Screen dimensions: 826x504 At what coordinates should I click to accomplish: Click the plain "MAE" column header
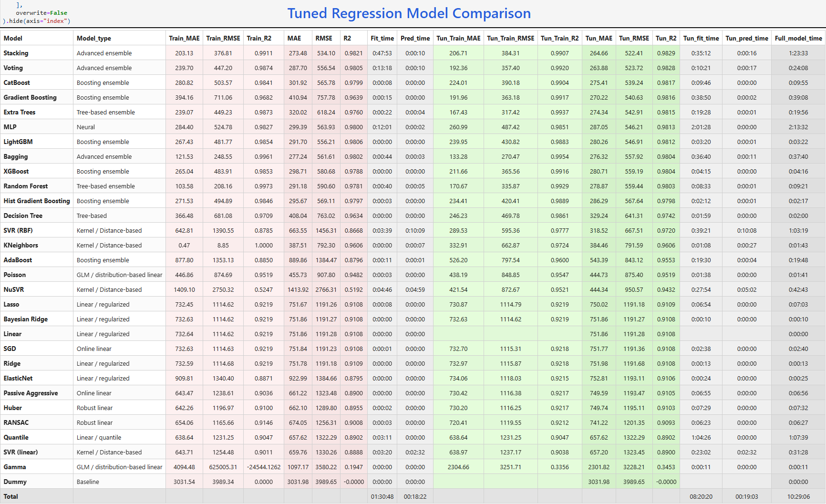coord(294,38)
